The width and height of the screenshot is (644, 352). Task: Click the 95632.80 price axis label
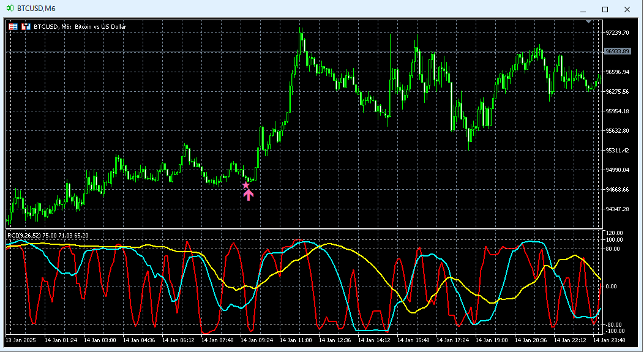(617, 130)
